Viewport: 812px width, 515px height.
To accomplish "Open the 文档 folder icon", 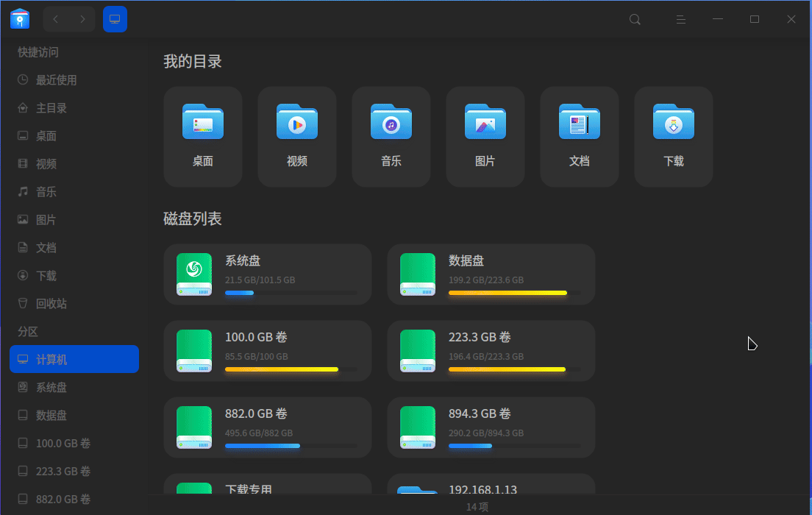I will pyautogui.click(x=580, y=121).
